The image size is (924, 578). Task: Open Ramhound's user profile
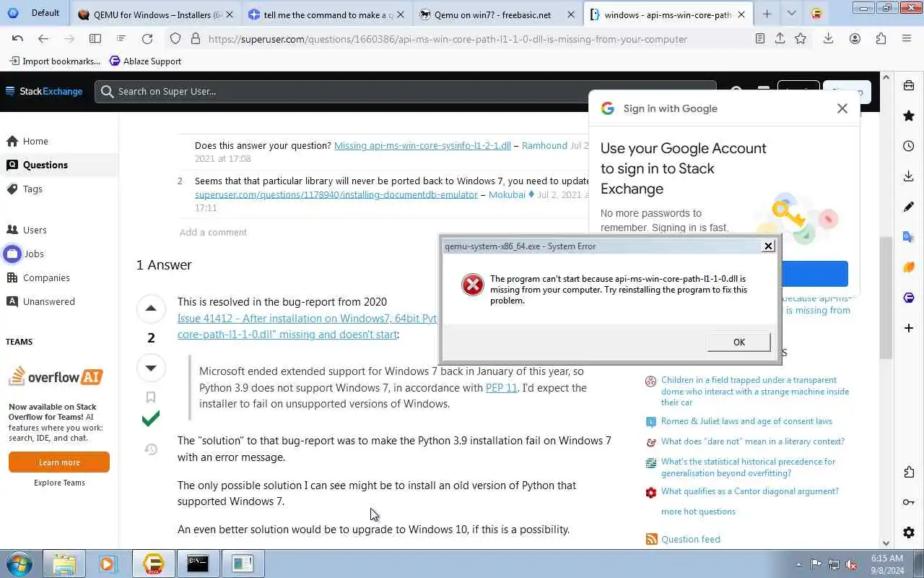point(544,145)
